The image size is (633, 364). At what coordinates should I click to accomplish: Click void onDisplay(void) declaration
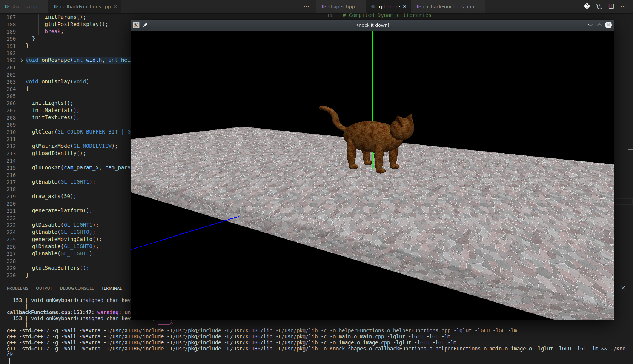coord(57,81)
